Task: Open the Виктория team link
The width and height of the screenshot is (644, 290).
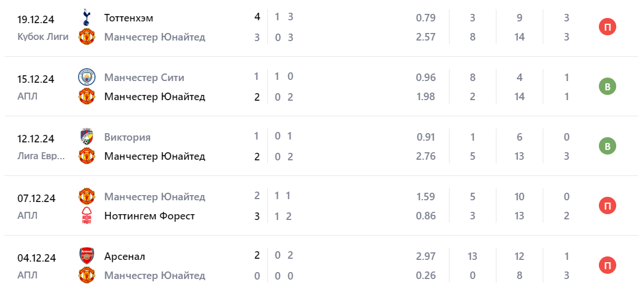Action: point(127,137)
